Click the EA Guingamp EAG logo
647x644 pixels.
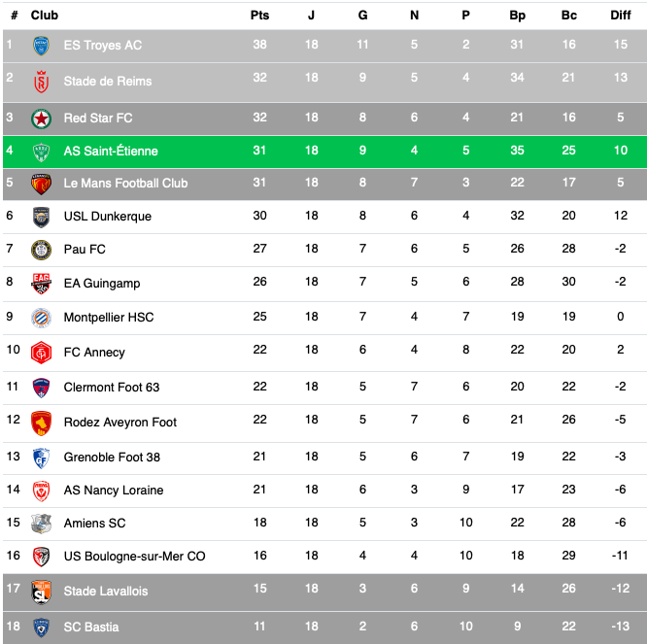(41, 283)
